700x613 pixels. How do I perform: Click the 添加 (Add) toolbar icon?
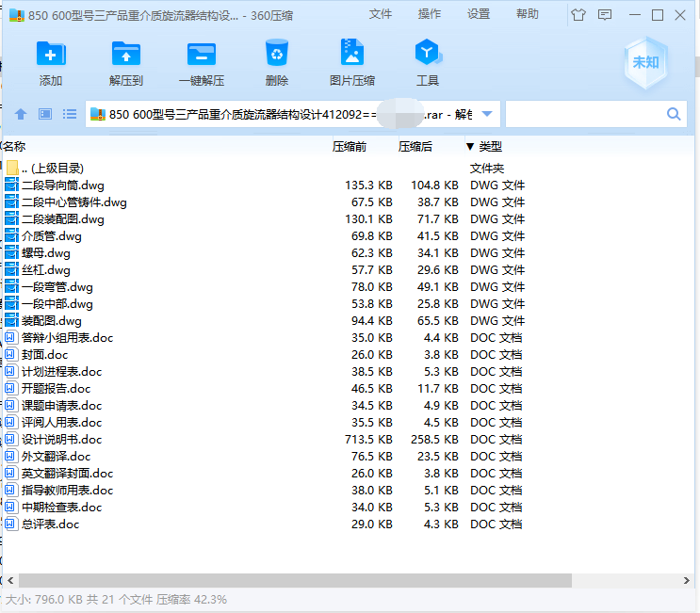pyautogui.click(x=51, y=54)
